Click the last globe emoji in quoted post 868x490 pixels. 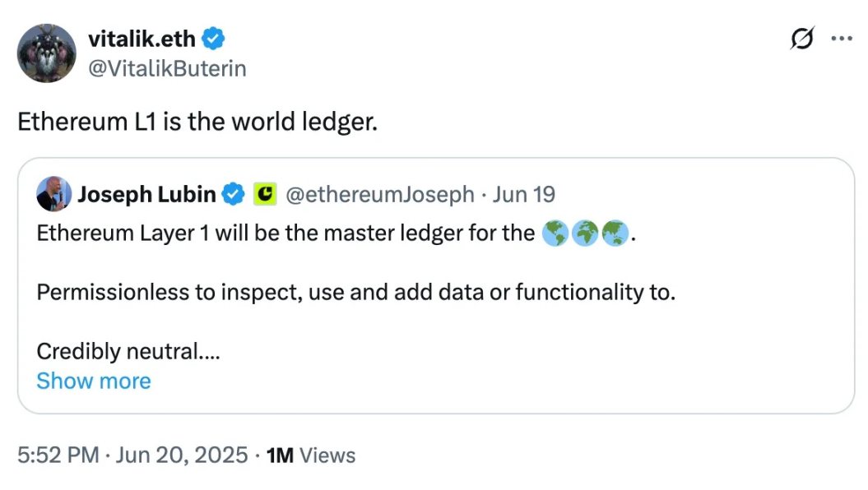click(x=614, y=233)
